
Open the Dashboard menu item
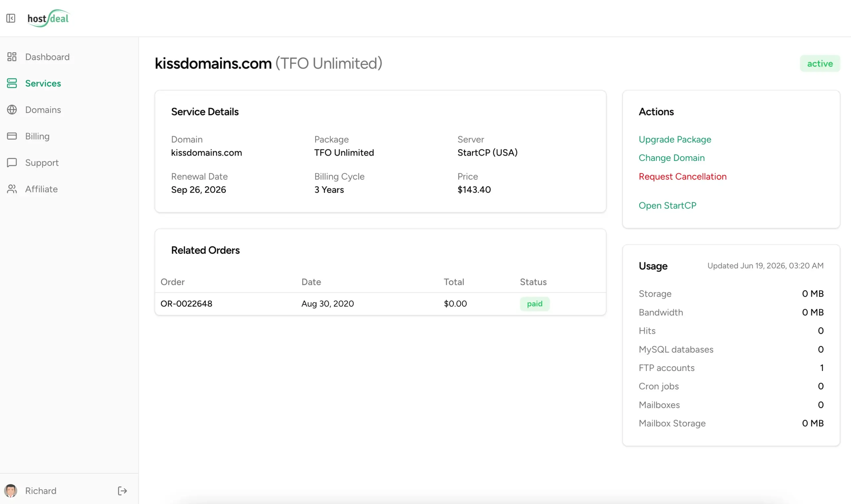click(47, 57)
